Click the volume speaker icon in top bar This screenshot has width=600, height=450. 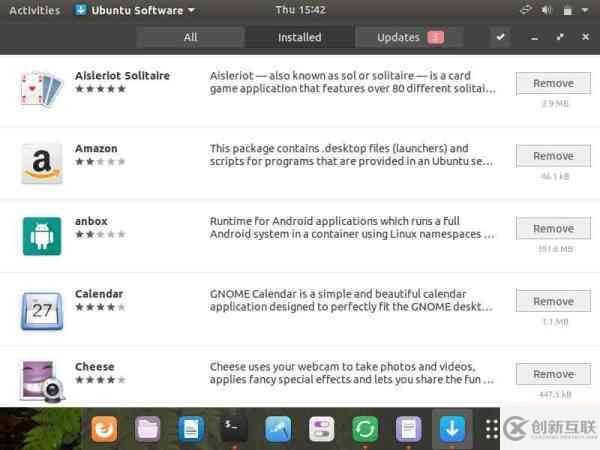tap(546, 10)
